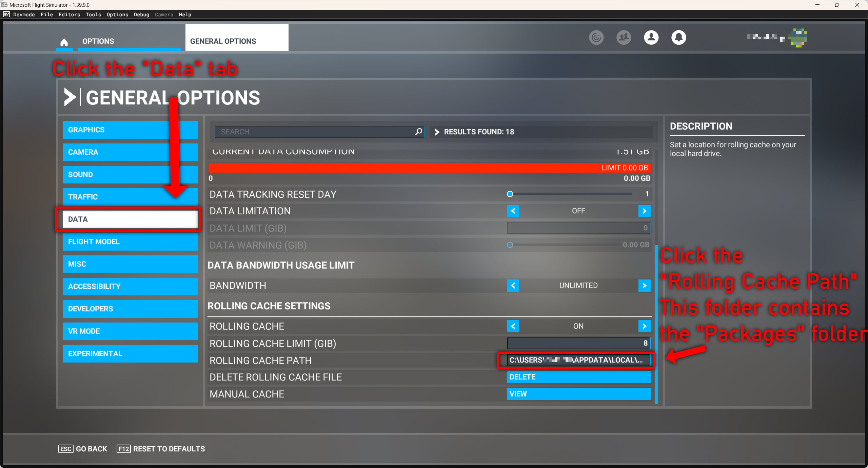Screen dimensions: 868x468
Task: Click the Devmode editor icon in menu bar
Action: (6, 15)
